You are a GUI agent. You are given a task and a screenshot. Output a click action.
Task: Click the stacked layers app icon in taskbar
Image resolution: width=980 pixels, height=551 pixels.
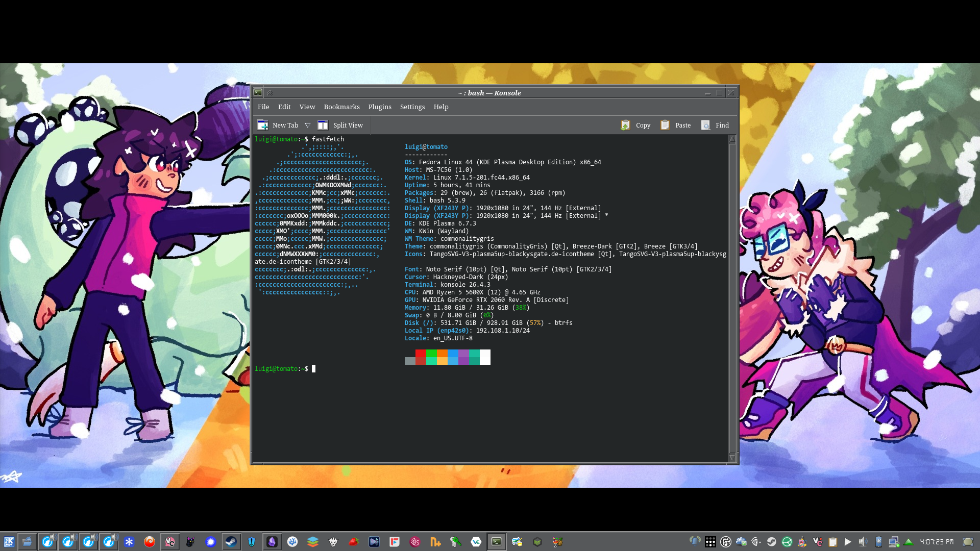pyautogui.click(x=313, y=542)
